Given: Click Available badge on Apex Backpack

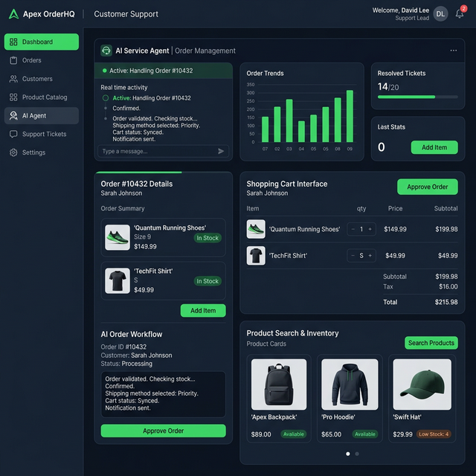Looking at the screenshot, I should [x=294, y=434].
